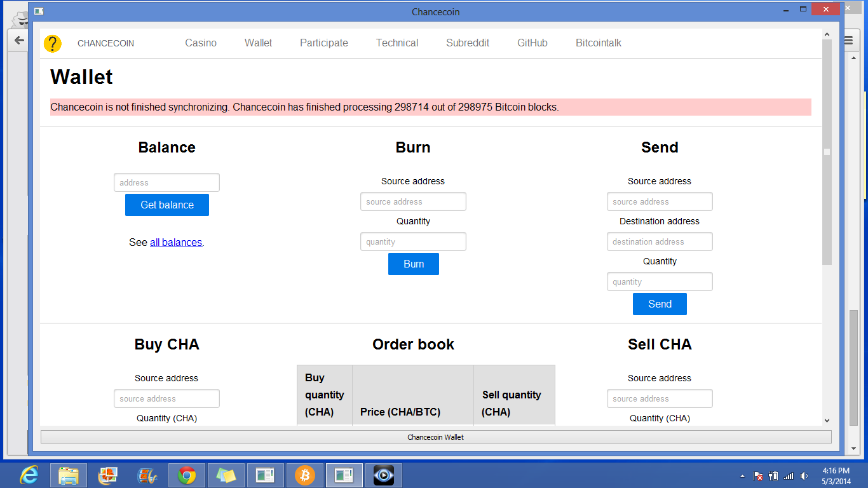
Task: Open the Technical nav item
Action: point(397,43)
